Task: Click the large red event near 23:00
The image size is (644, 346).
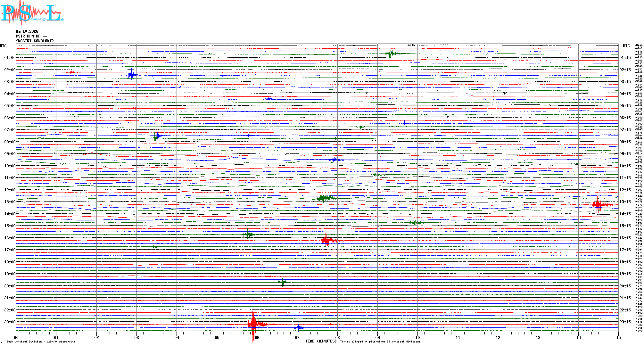Action: click(x=253, y=324)
